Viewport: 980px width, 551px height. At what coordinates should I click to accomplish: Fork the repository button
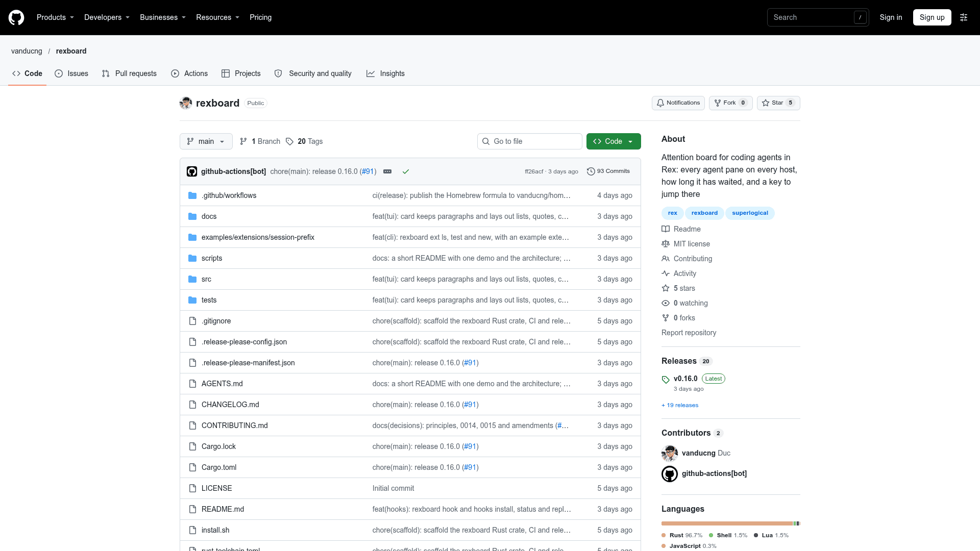pyautogui.click(x=730, y=103)
